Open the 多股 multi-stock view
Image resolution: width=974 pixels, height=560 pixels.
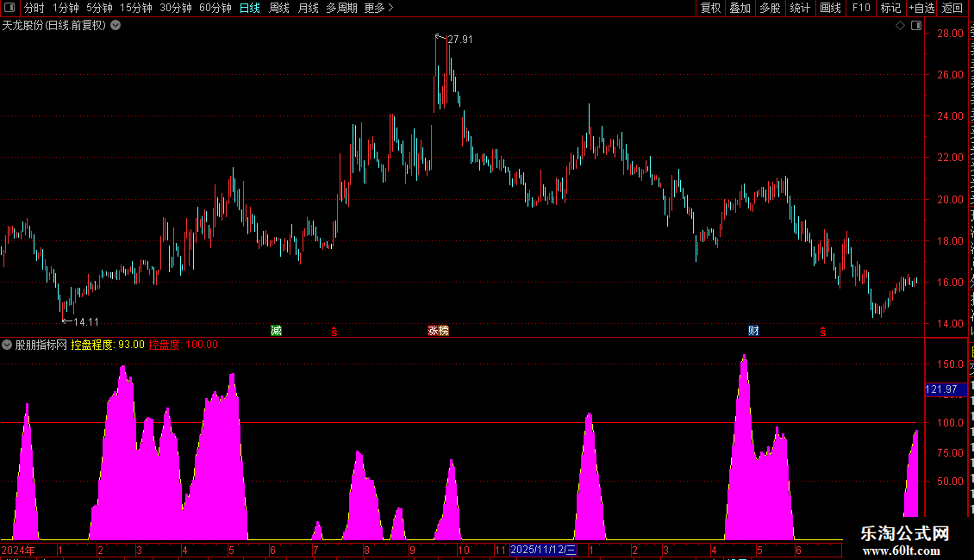click(x=770, y=8)
